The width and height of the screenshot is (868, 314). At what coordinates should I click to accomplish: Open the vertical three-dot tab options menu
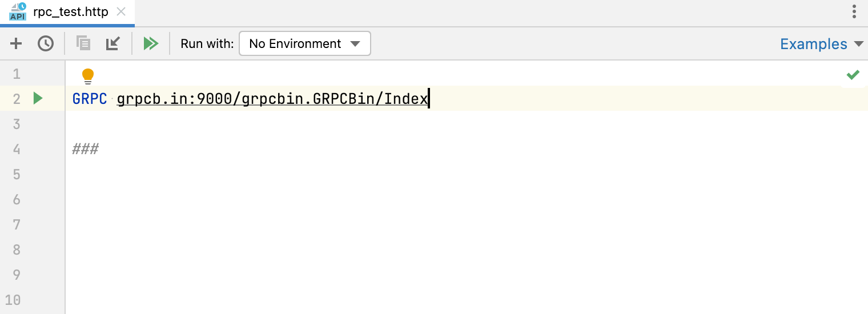pyautogui.click(x=854, y=11)
